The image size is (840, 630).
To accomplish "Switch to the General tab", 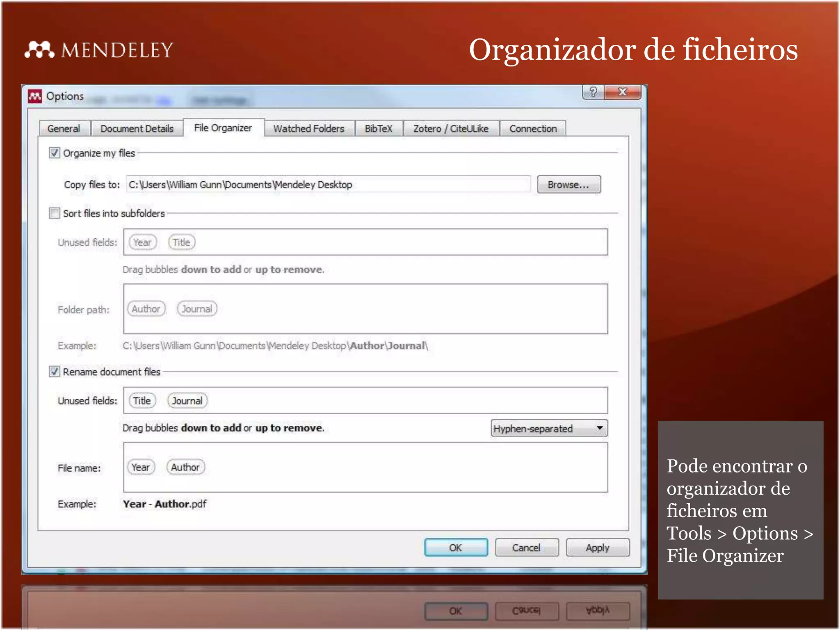I will click(x=64, y=128).
